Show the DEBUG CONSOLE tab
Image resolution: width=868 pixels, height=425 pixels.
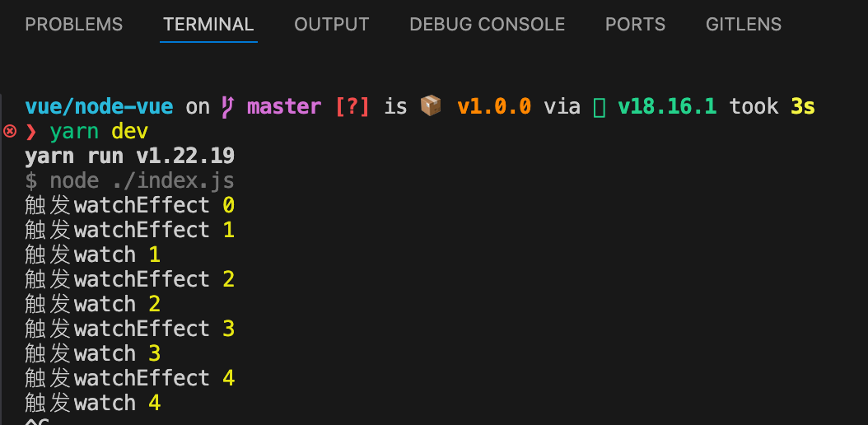(487, 25)
